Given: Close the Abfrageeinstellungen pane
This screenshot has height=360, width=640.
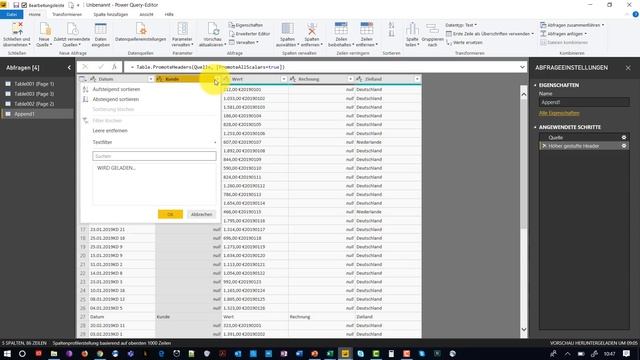Looking at the screenshot, I should [x=628, y=68].
